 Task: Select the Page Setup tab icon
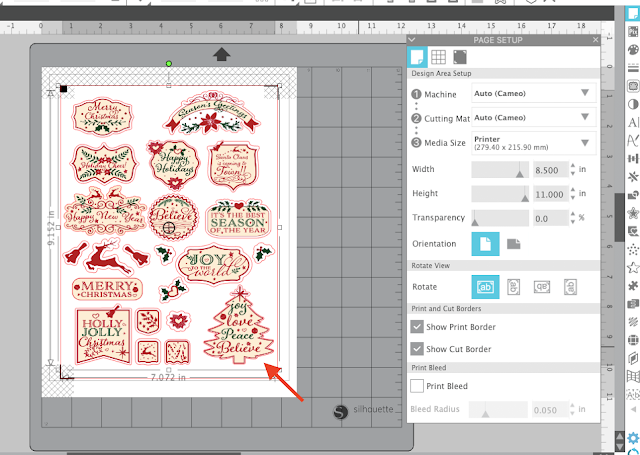click(x=417, y=57)
